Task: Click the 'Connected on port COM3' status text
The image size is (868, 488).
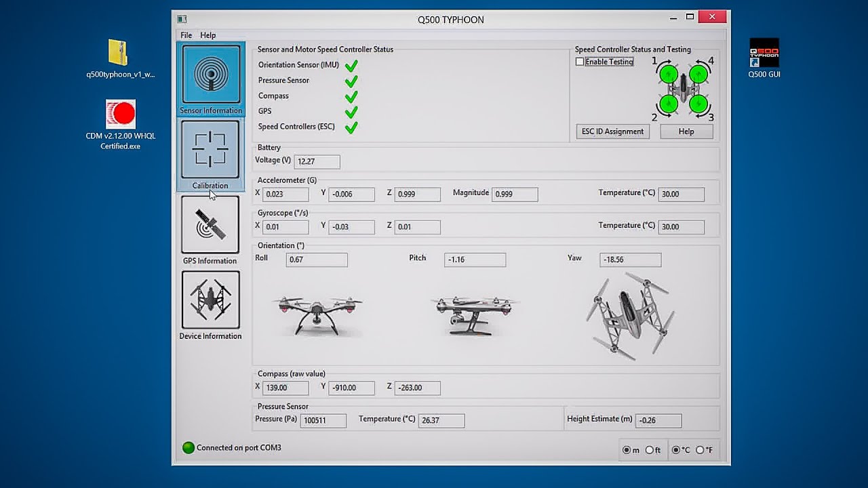Action: point(239,448)
